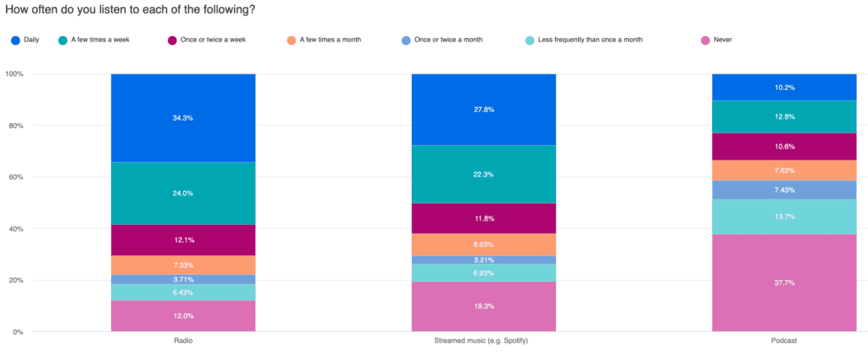Select Streamed music Daily 27.8% segment
The height and width of the screenshot is (353, 868).
point(483,109)
